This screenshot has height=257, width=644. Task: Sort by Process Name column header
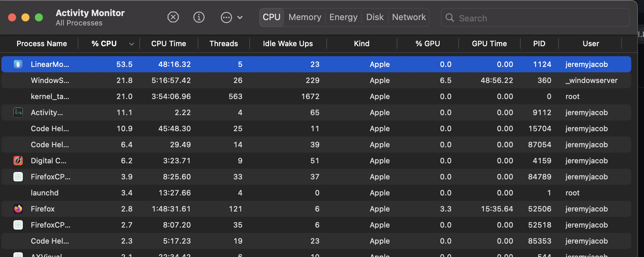tap(42, 44)
